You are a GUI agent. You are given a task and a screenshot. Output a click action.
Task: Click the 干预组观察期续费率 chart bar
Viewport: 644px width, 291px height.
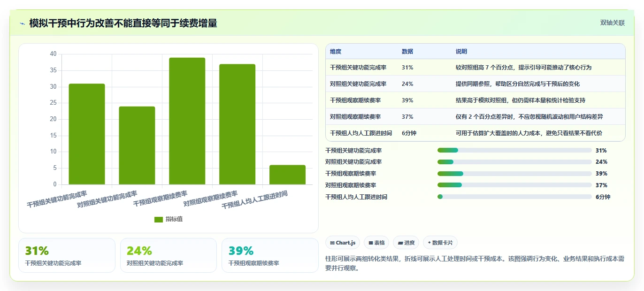coord(187,121)
